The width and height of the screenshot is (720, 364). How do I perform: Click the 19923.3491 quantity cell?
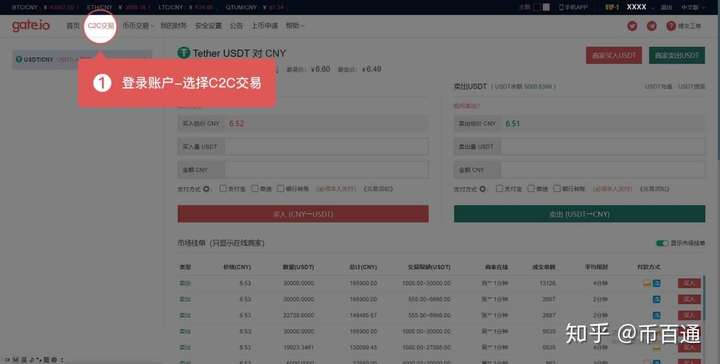coord(299,347)
